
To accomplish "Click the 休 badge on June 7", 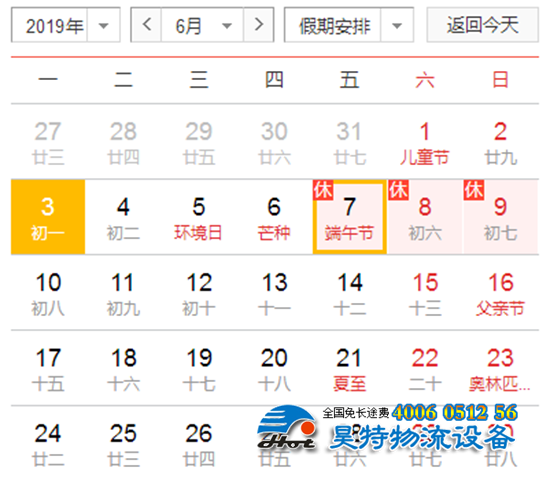I will click(x=323, y=190).
